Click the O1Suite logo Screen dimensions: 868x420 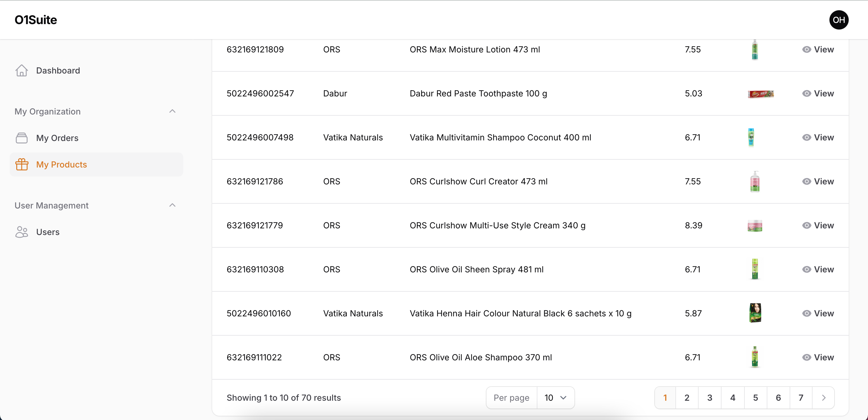click(x=36, y=20)
